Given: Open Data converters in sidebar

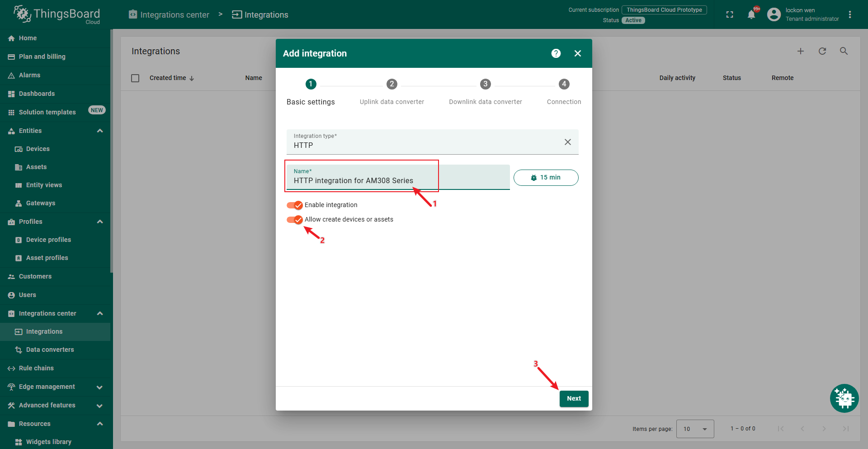Looking at the screenshot, I should (55, 350).
